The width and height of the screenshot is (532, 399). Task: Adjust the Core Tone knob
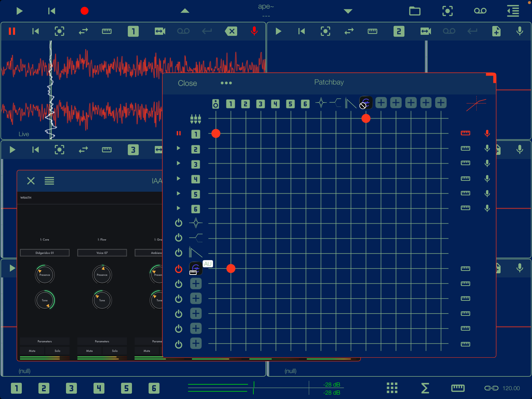[x=45, y=300]
